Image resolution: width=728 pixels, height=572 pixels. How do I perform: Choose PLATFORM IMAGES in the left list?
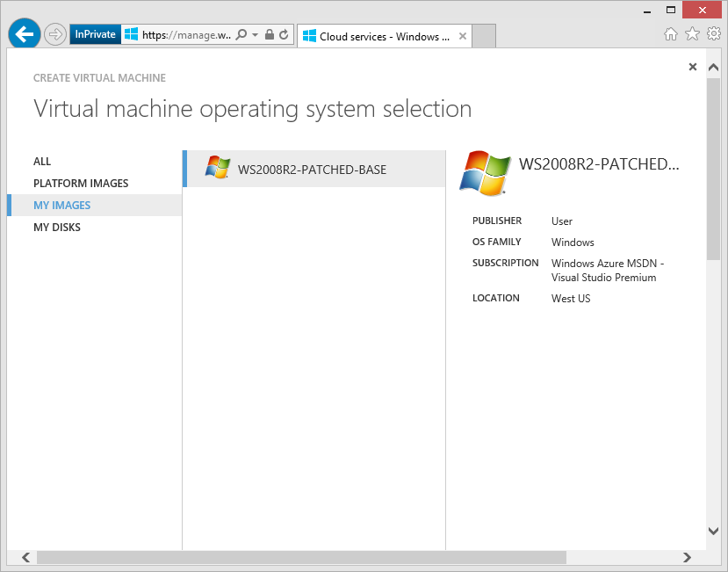[x=81, y=184]
